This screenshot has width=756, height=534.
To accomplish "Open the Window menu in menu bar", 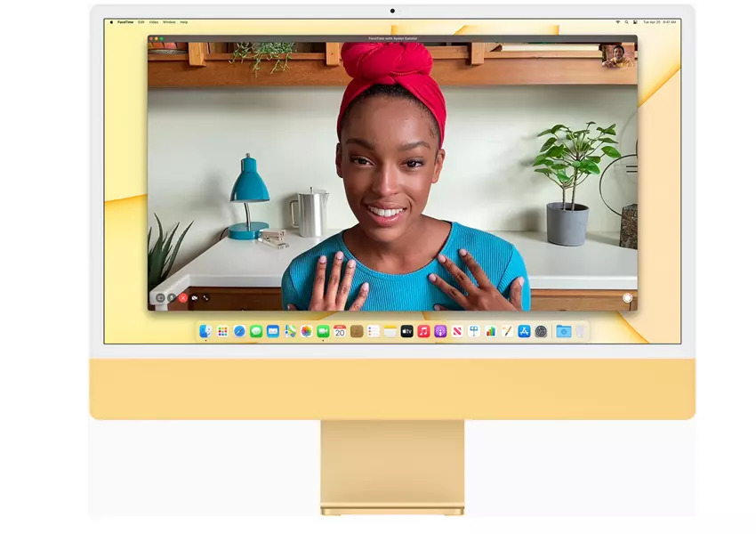I will pos(169,21).
